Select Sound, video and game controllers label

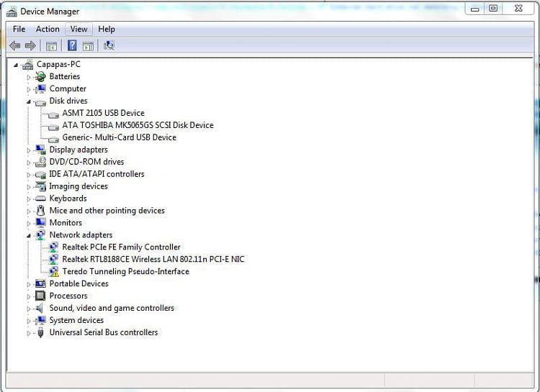pos(112,308)
